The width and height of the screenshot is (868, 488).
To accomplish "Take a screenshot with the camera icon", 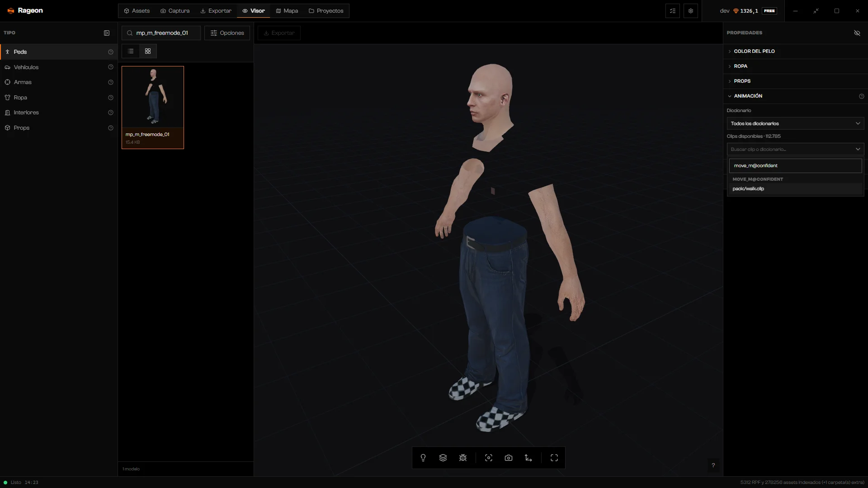I will pyautogui.click(x=509, y=458).
